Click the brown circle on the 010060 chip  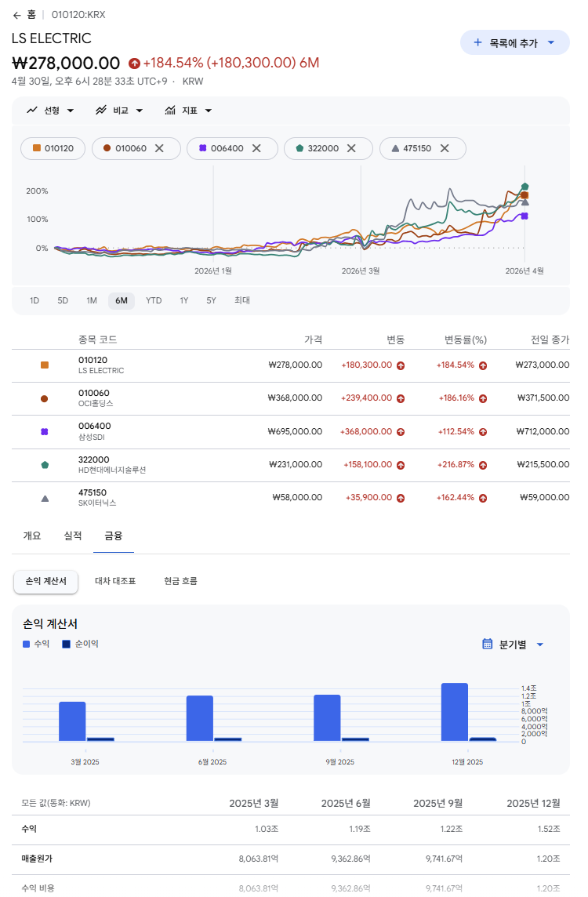(x=107, y=148)
